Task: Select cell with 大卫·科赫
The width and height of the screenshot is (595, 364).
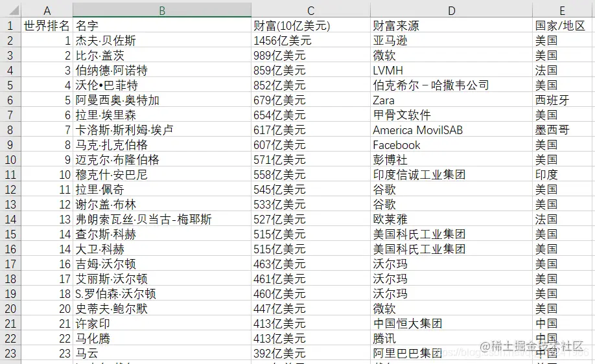Action: pos(161,249)
